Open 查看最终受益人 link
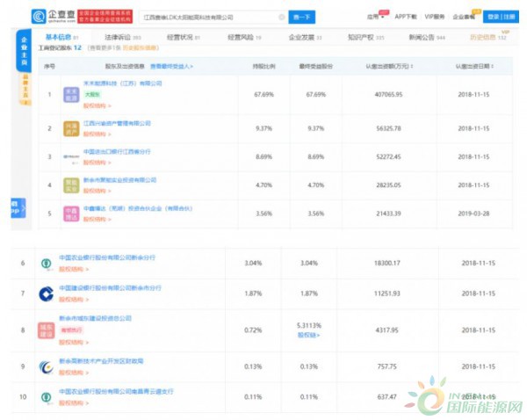Screen dimensions: 527x420 coord(171,66)
